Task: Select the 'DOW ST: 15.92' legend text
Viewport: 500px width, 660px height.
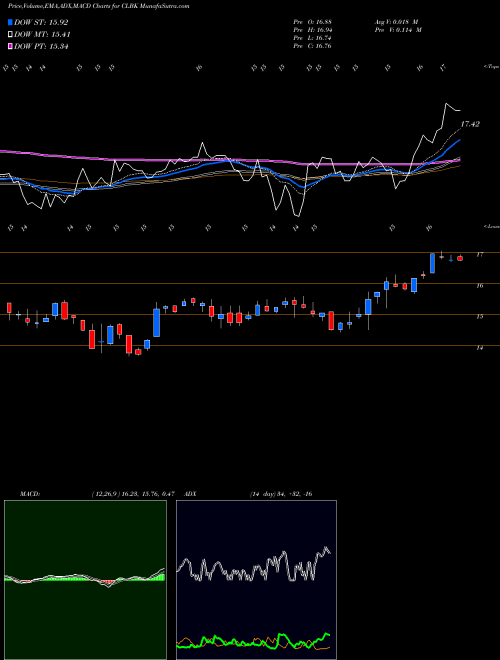Action: click(x=41, y=22)
